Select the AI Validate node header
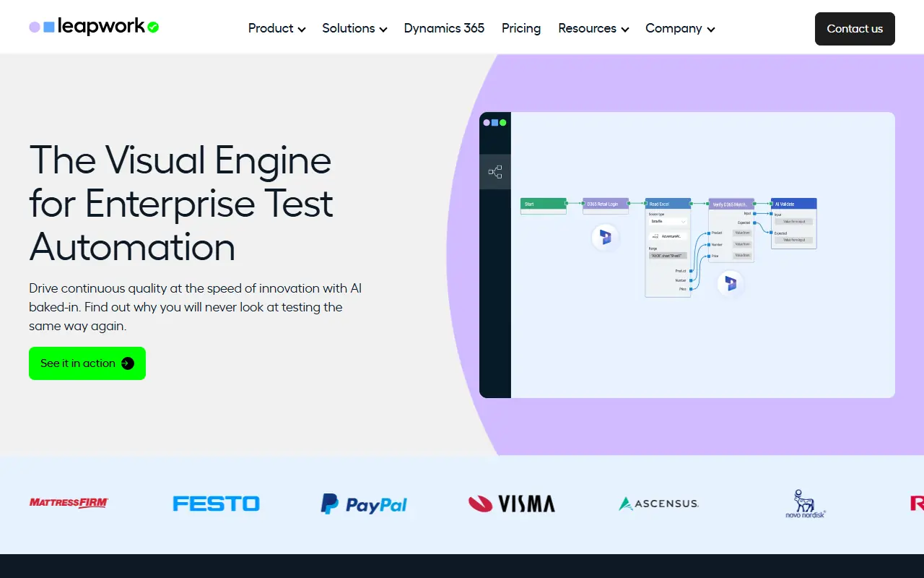The image size is (924, 578). pyautogui.click(x=793, y=204)
